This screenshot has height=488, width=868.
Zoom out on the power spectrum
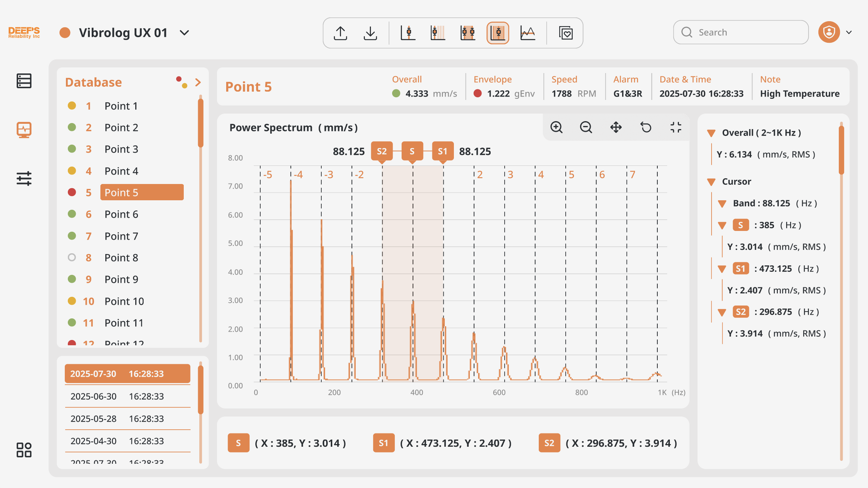[x=586, y=127]
